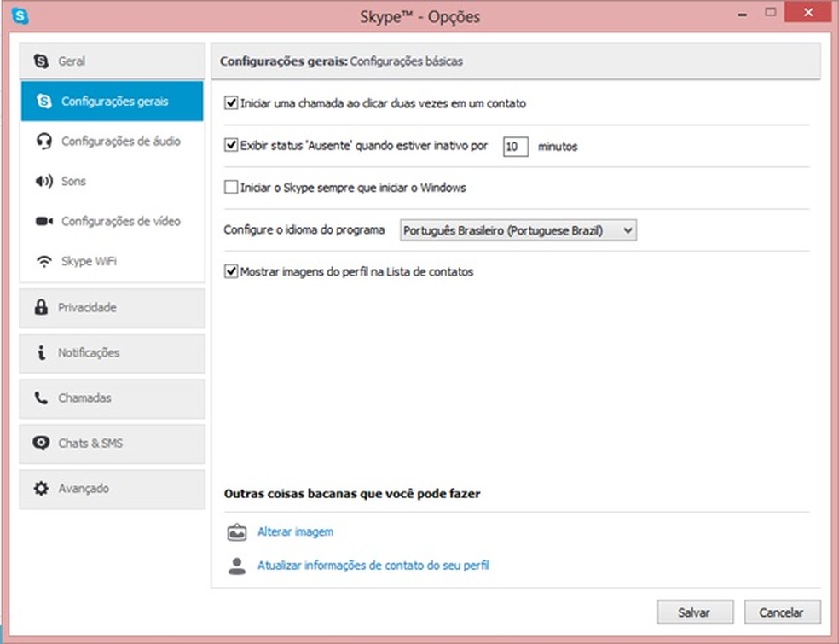Disable starting calls on contact double-click
This screenshot has width=839, height=644.
click(231, 104)
